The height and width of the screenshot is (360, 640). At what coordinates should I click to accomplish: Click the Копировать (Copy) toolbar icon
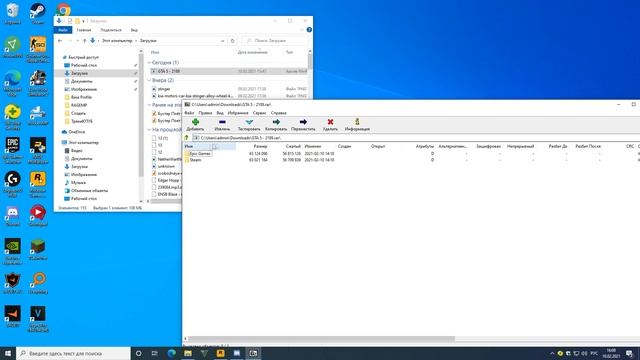[276, 122]
